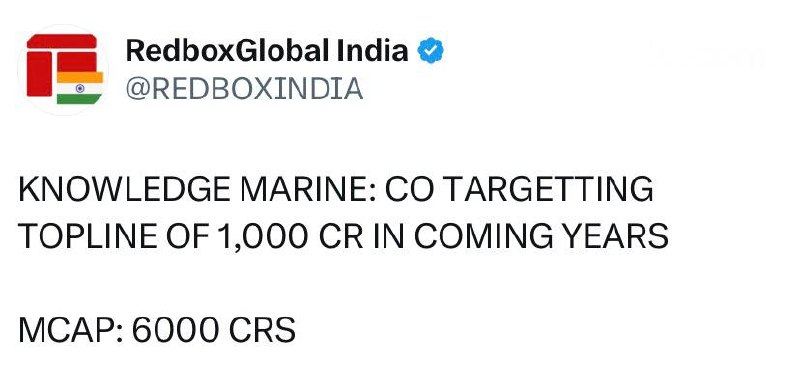
Task: Click the 1,000 CR figure
Action: (x=290, y=237)
